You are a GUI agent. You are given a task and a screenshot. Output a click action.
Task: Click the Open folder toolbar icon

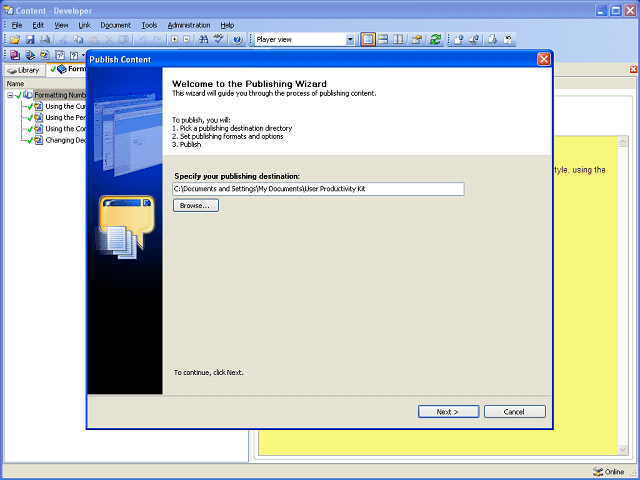tap(15, 40)
